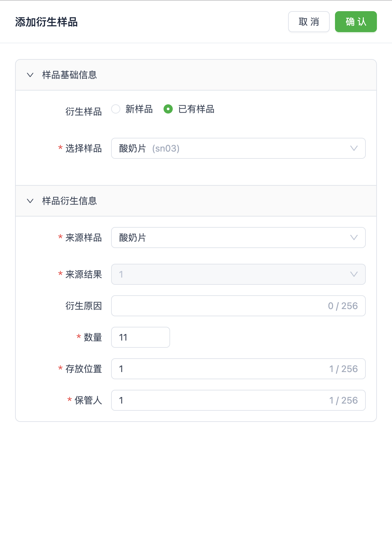Viewport: 392px width, 542px height.
Task: Click the red asterisk beside 数量 label
Action: coord(78,337)
